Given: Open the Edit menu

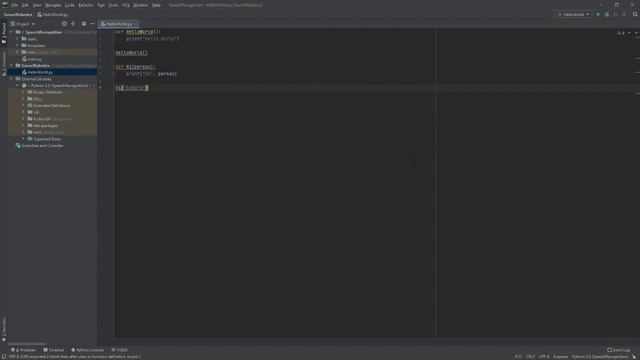Looking at the screenshot, I should pyautogui.click(x=25, y=5).
